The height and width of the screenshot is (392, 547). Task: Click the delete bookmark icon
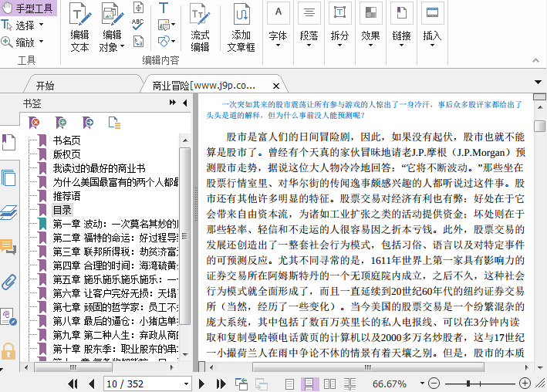(35, 122)
